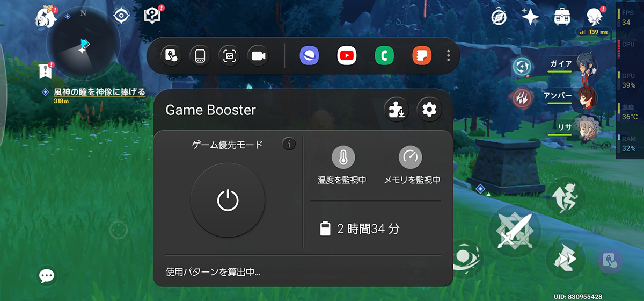Open adventurer compass icon at top right

(x=499, y=17)
